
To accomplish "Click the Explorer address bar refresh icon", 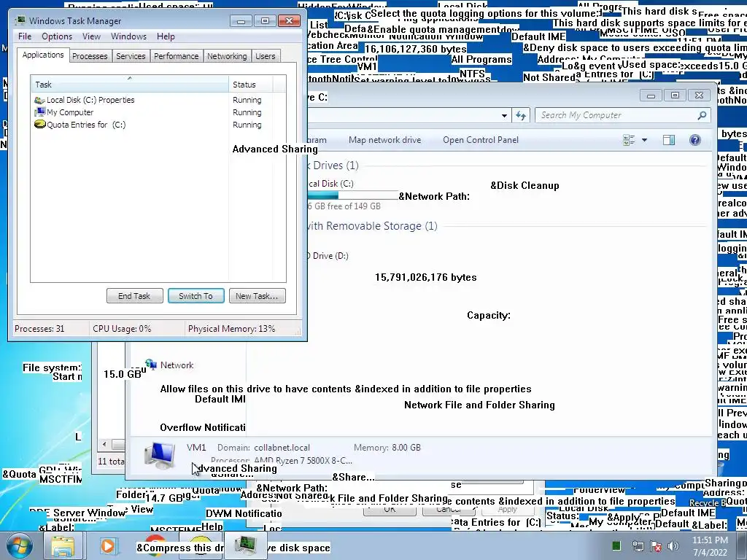I will pos(521,115).
